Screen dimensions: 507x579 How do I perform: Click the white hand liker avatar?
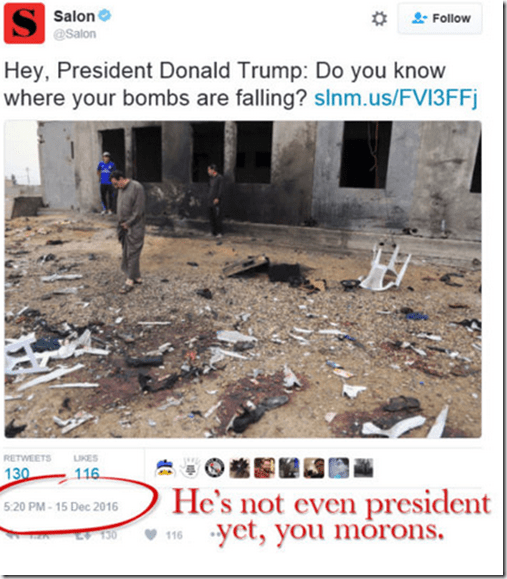[x=190, y=468]
